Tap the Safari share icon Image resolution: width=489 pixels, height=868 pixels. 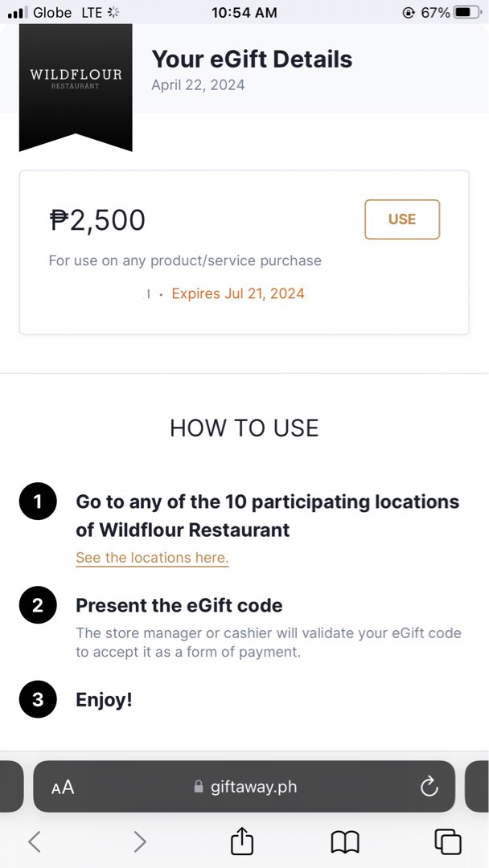point(241,841)
